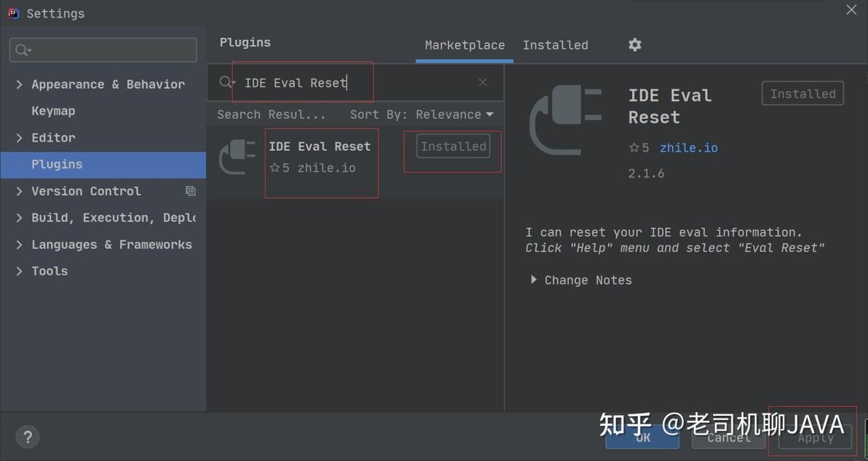
Task: Open the help question mark button
Action: (28, 437)
